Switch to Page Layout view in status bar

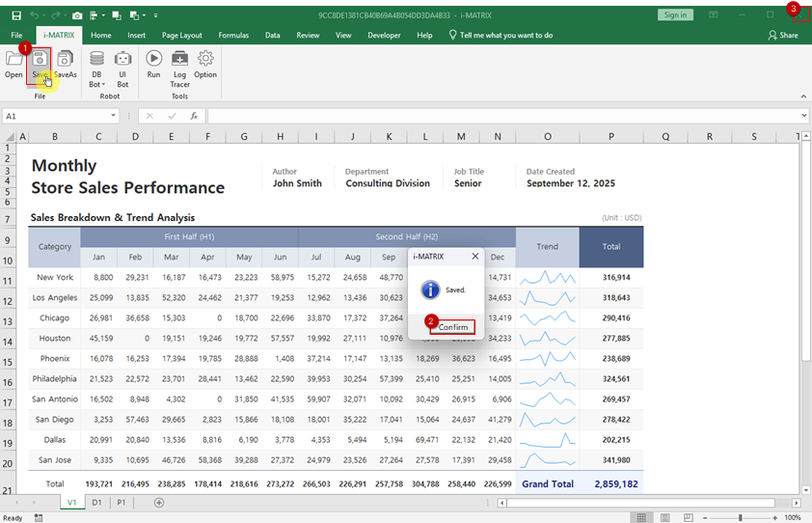click(x=665, y=518)
